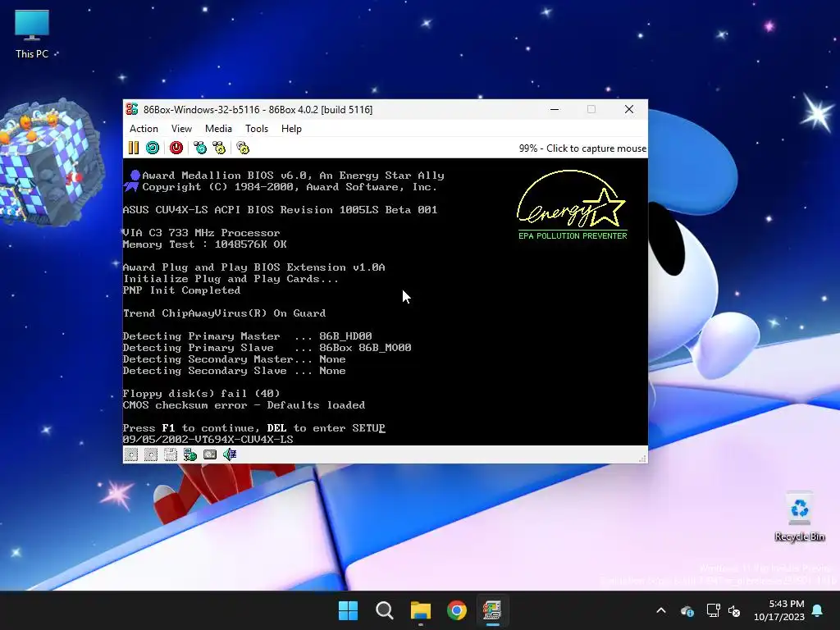Send Ctrl+Alt+Esc via the yellow keys icon
This screenshot has height=630, width=840.
coord(219,148)
